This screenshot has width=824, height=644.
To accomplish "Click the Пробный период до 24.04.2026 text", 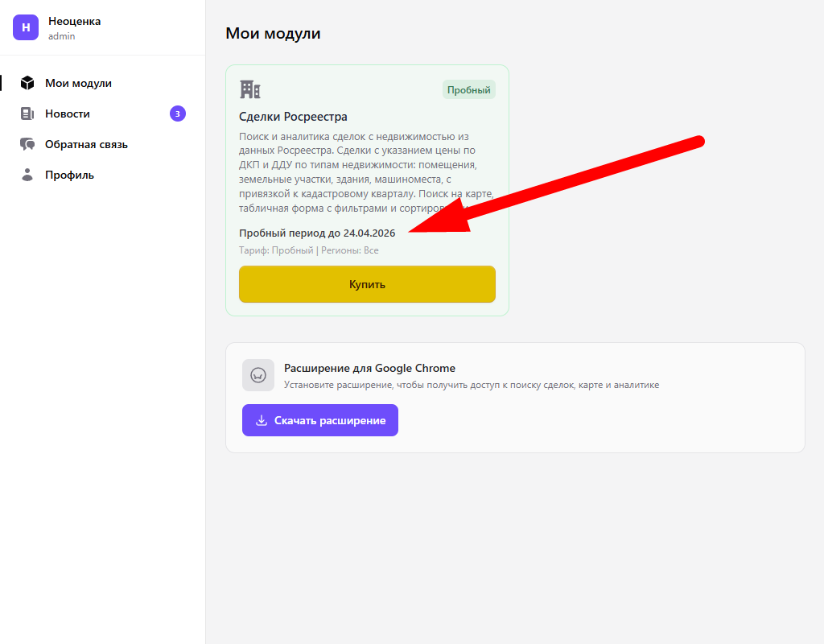I will point(317,233).
